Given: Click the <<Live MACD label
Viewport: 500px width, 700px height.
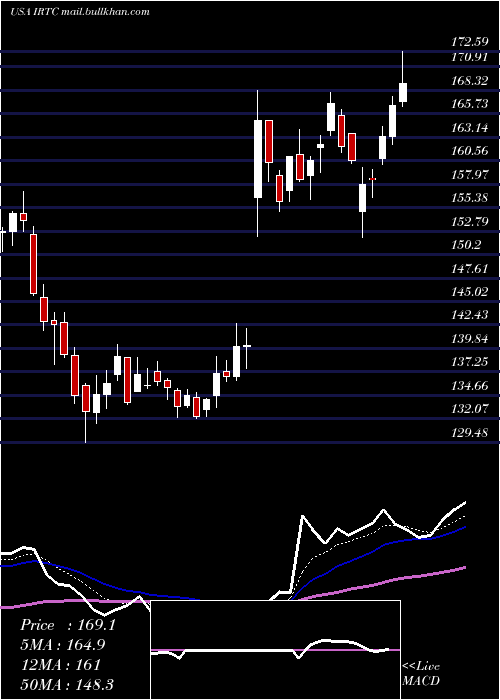Looking at the screenshot, I should [421, 673].
